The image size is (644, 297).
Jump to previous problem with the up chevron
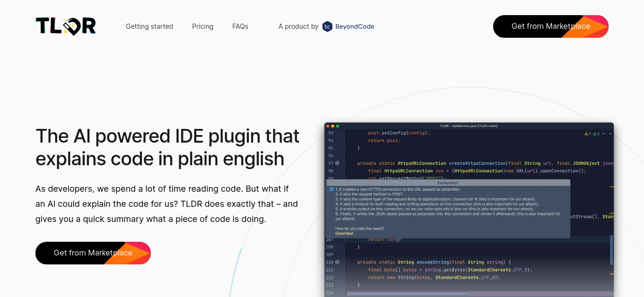[x=603, y=134]
